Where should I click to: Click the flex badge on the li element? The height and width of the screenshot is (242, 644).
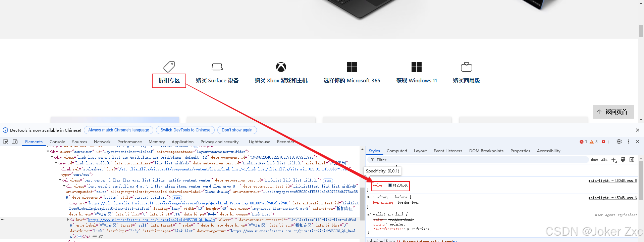pos(177,198)
